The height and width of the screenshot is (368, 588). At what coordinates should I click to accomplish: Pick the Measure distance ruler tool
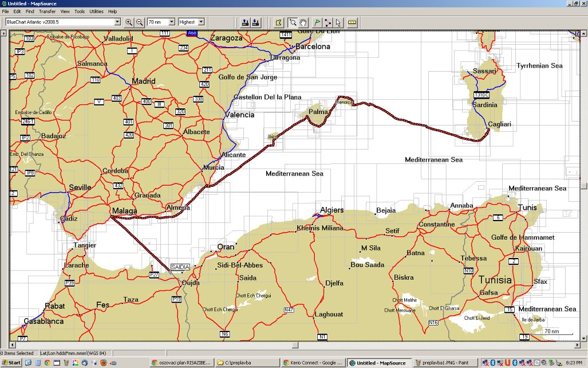[x=352, y=22]
